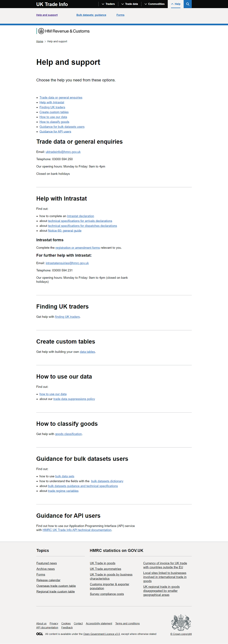Open the Intrastat declaration link

[80, 216]
